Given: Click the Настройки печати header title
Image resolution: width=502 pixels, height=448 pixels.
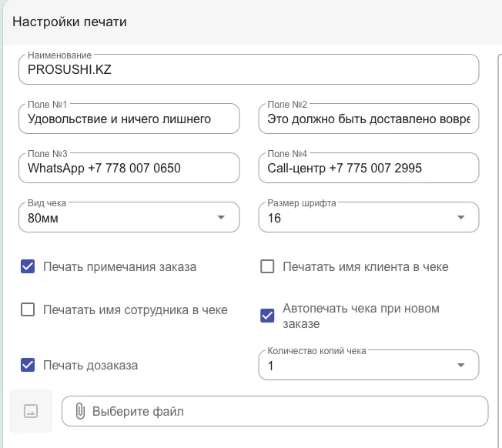Looking at the screenshot, I should pos(69,22).
